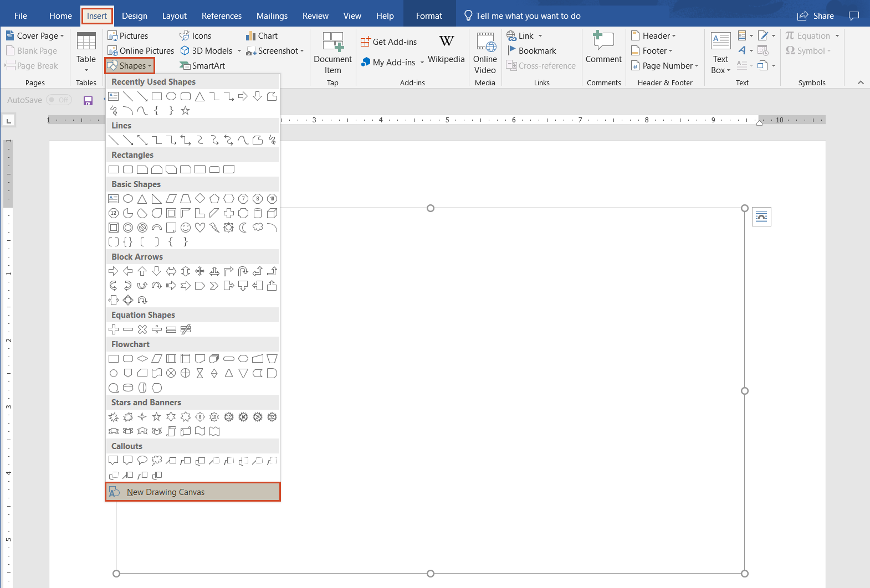Choose the lightning bolt shape
870x588 pixels.
(x=214, y=228)
